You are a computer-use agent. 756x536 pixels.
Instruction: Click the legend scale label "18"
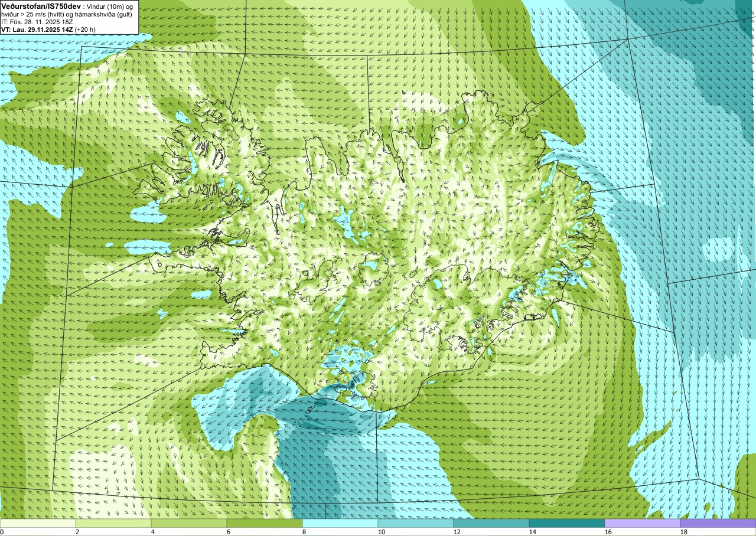684,532
